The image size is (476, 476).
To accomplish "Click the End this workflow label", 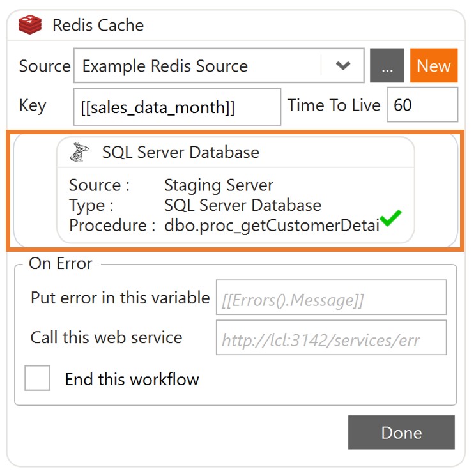I will (132, 379).
